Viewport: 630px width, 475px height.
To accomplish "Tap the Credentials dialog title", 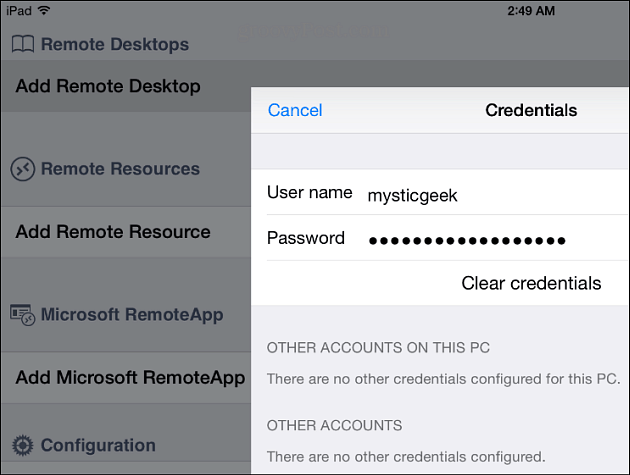I will (531, 110).
